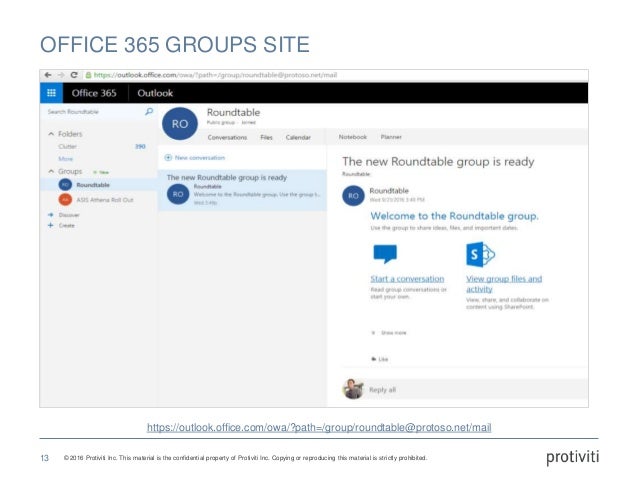The image size is (638, 479).
Task: Collapse the Groups section chevron
Action: click(x=51, y=171)
